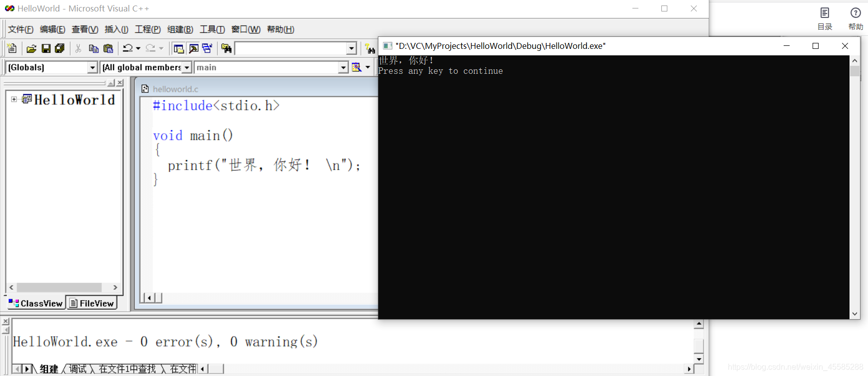Open the WizardBar actions dropdown arrow
The width and height of the screenshot is (868, 376).
(x=368, y=67)
